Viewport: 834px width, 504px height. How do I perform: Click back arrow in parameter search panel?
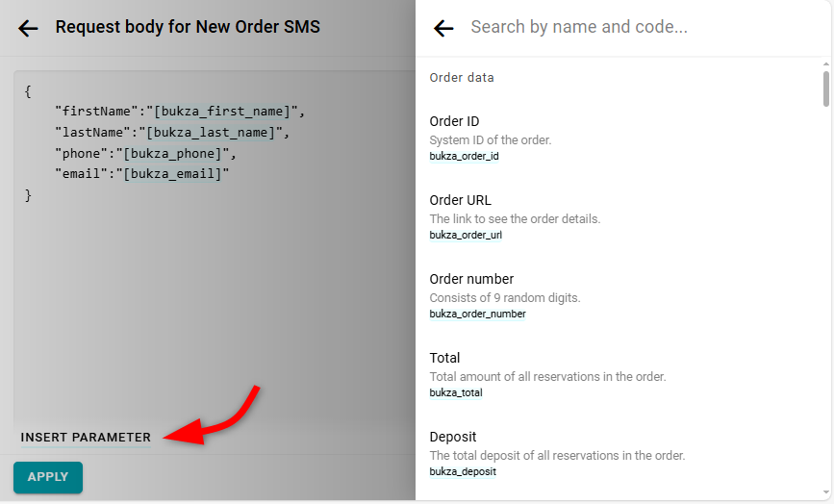pyautogui.click(x=443, y=28)
